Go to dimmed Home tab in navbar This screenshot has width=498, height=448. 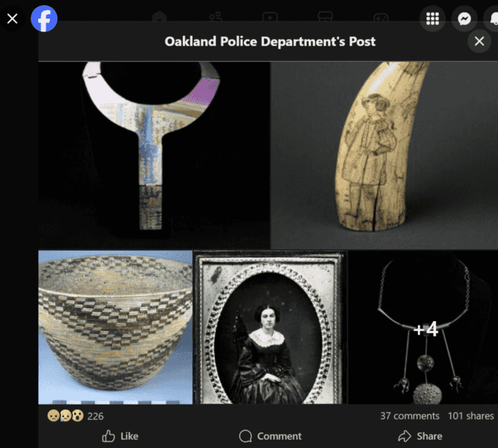(x=159, y=17)
